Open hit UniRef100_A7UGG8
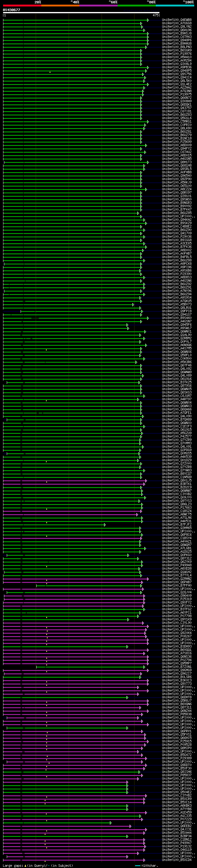The height and width of the screenshot is (868, 197). click(x=177, y=23)
